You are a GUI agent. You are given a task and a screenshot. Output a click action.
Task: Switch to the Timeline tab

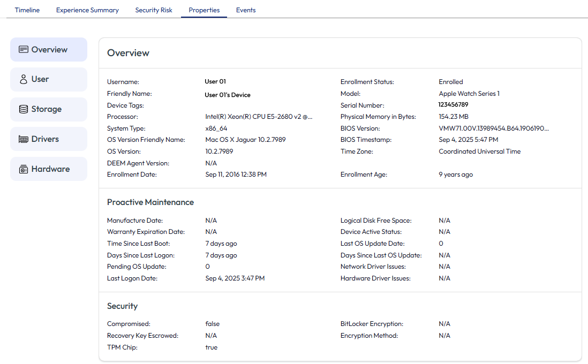click(27, 10)
